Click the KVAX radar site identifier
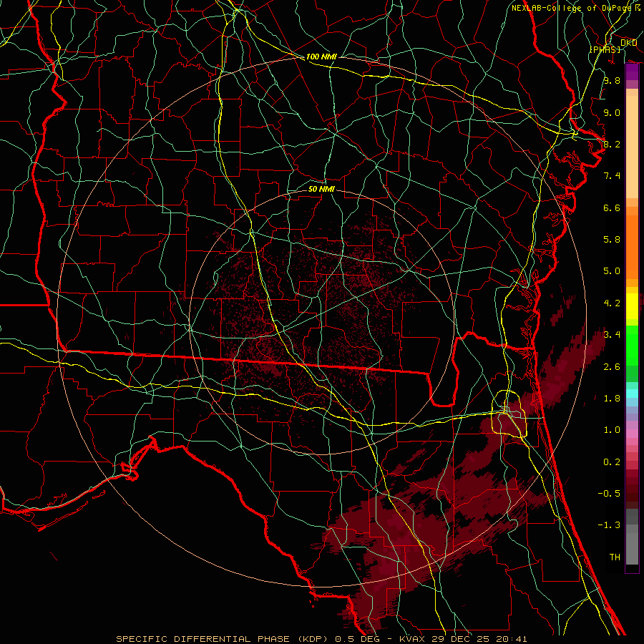This screenshot has height=644, width=644. click(413, 639)
